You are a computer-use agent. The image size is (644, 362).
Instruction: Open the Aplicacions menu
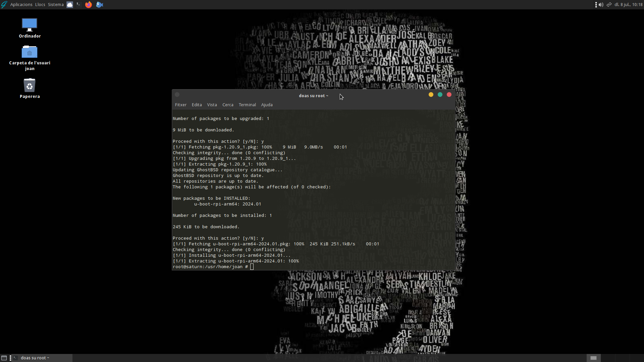click(x=21, y=5)
